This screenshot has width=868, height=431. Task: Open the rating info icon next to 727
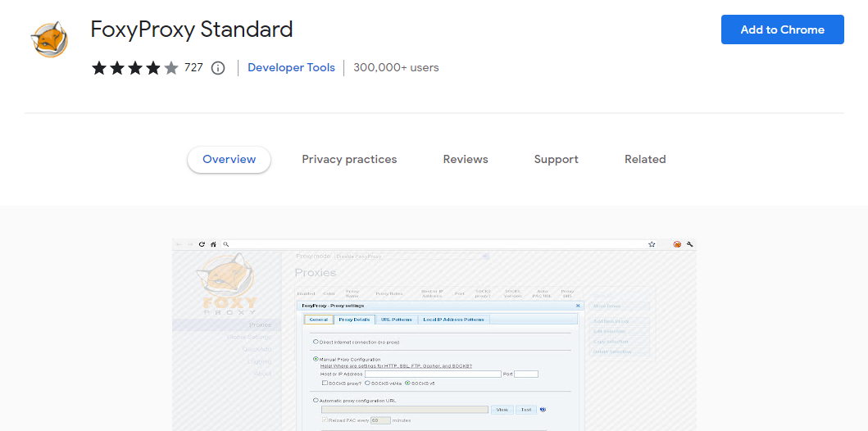point(218,68)
